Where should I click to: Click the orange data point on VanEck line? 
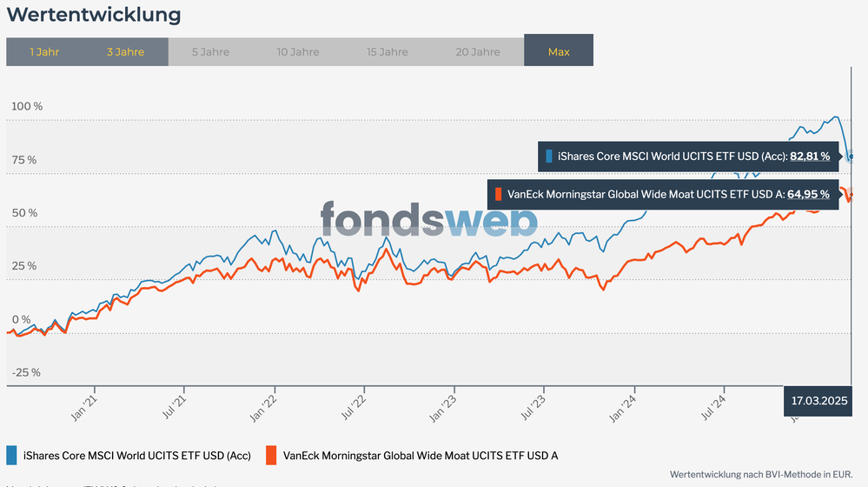(851, 195)
